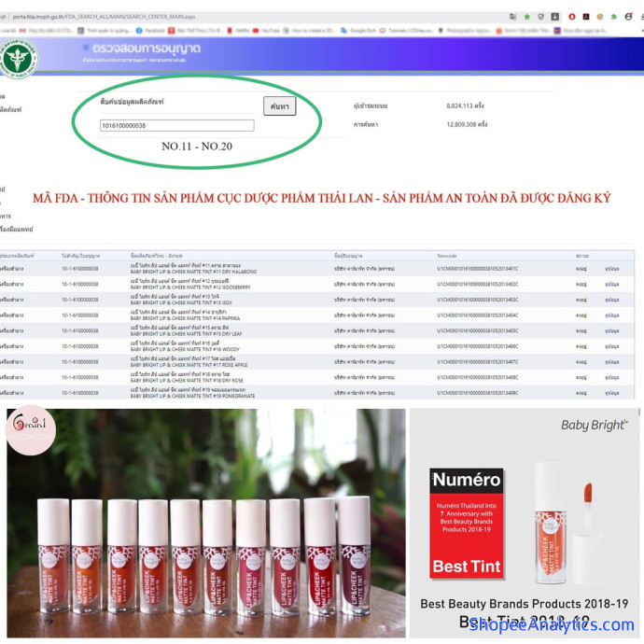644x644 pixels.
Task: Open details link for #11 Dry Halabong row
Action: point(611,268)
